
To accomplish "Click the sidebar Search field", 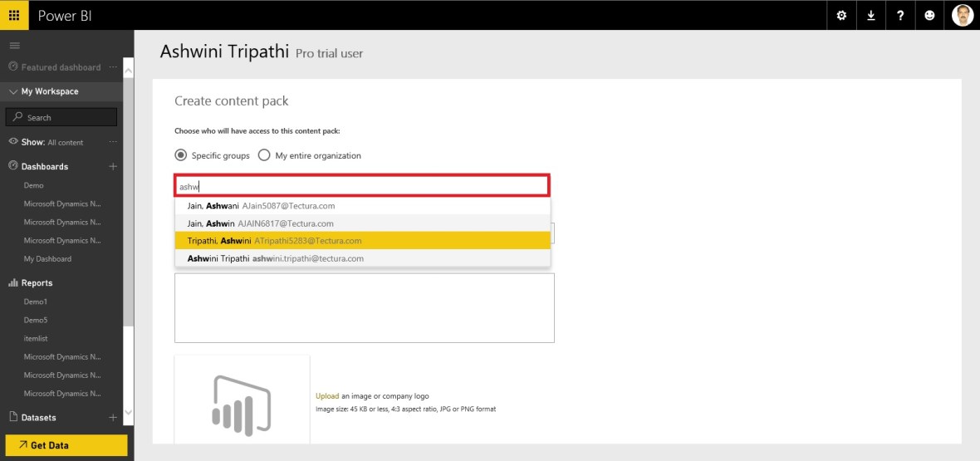I will (x=61, y=117).
